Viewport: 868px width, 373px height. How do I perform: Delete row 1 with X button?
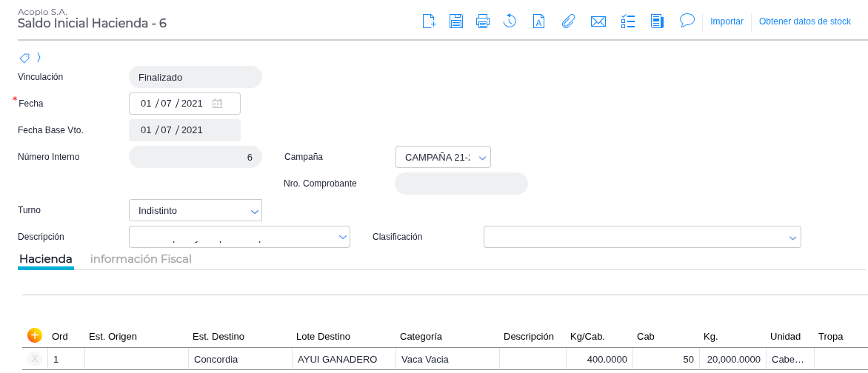click(35, 359)
